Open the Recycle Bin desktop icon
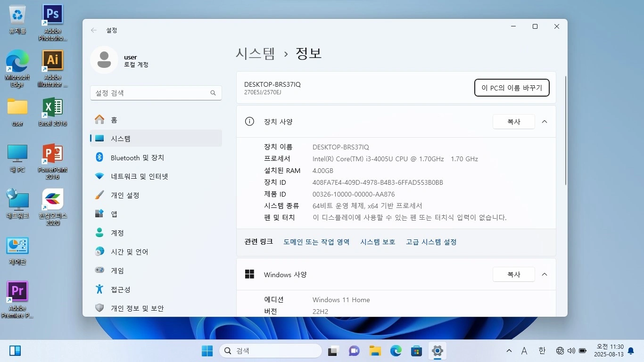Screen dimensions: 644x362 pyautogui.click(x=17, y=20)
